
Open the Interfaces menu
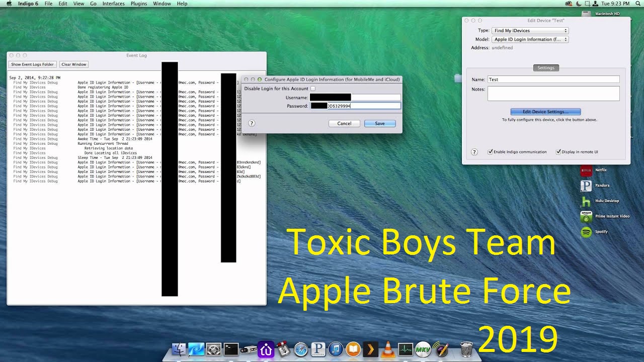[x=114, y=4]
